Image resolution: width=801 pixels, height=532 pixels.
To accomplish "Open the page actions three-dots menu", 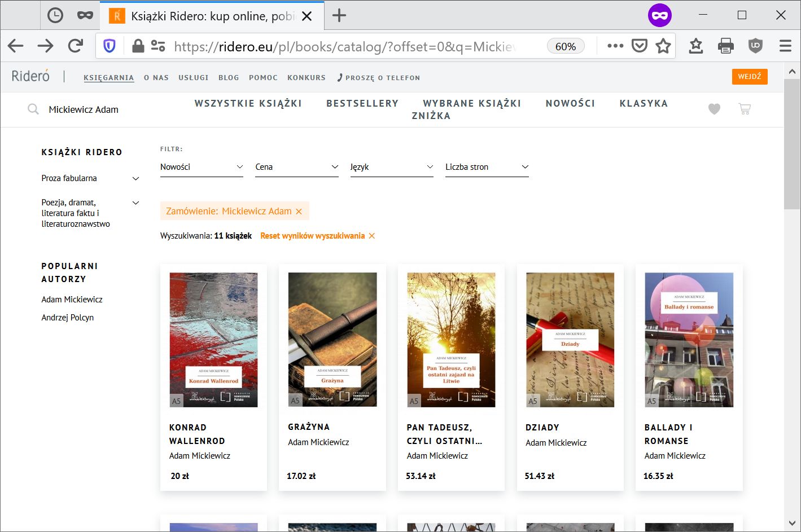I will point(615,46).
